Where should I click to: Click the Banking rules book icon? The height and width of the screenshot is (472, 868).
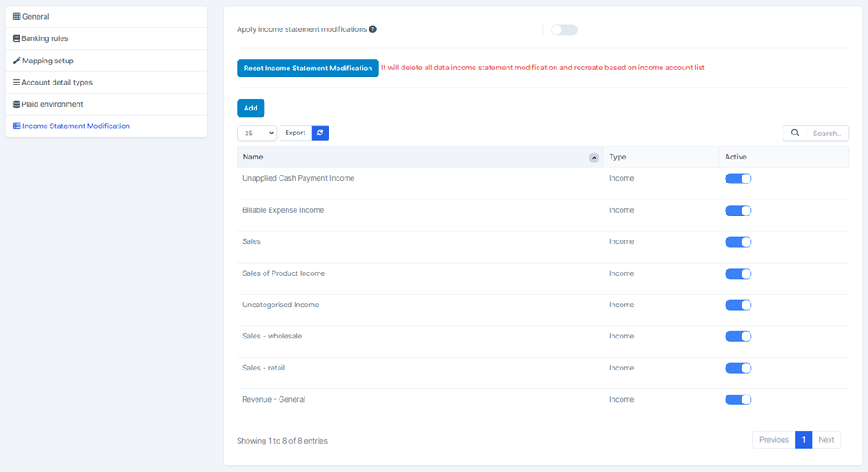click(17, 38)
